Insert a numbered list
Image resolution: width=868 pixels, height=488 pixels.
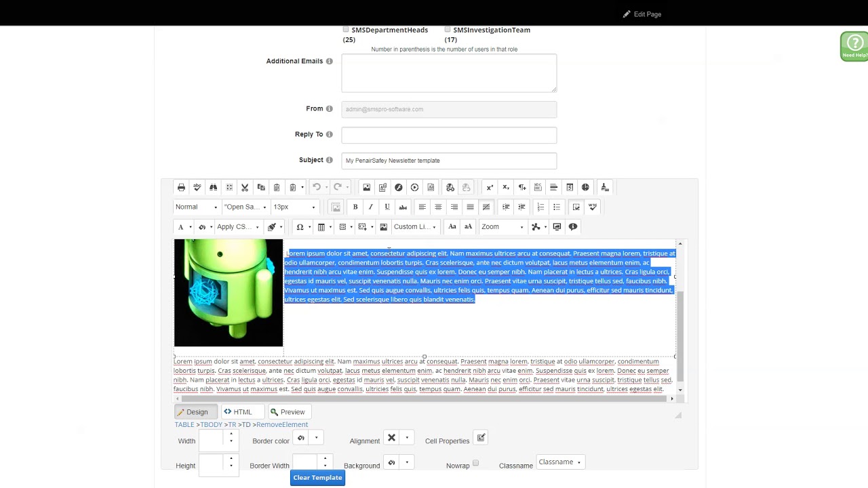(x=540, y=207)
